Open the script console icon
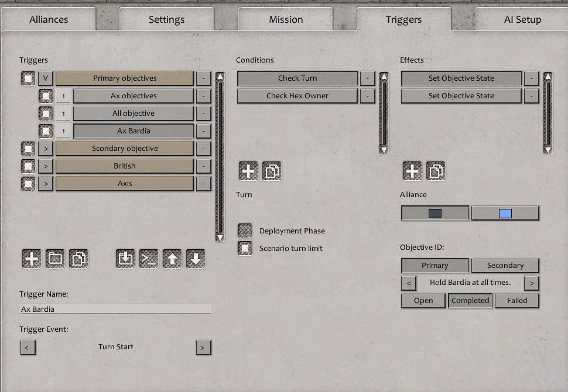This screenshot has height=392, width=568. tap(149, 259)
